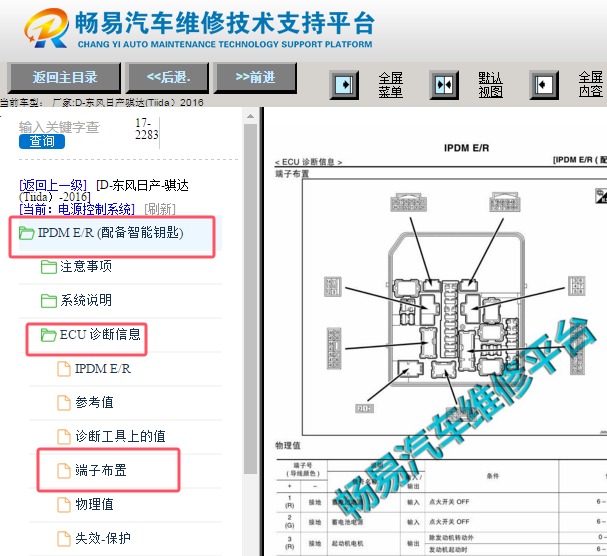This screenshot has width=607, height=556.
Task: Click the IPDM E/R page title
Action: (x=466, y=148)
